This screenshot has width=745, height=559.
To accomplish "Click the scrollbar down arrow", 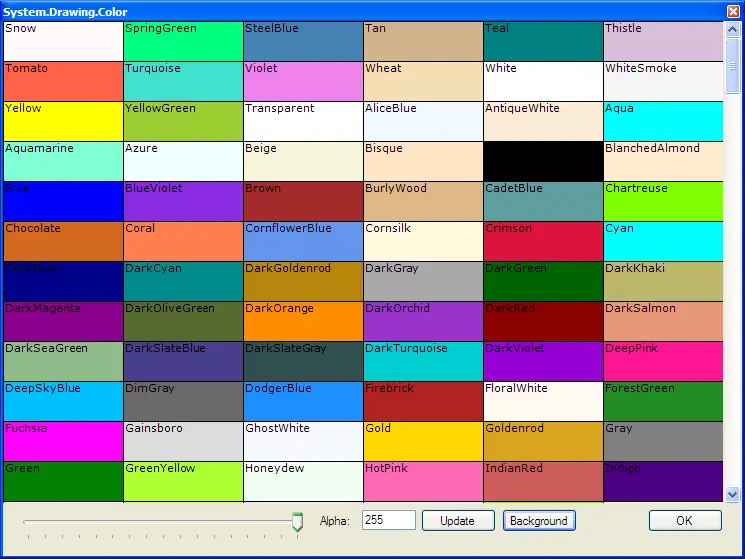I will [x=732, y=494].
